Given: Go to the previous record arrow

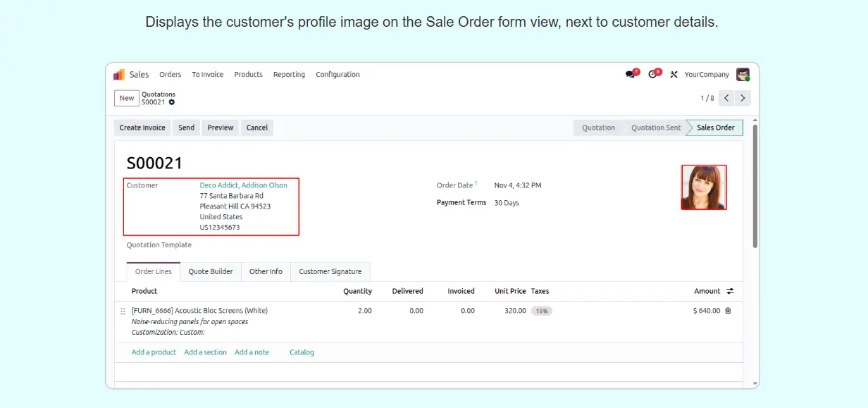Looking at the screenshot, I should point(726,98).
